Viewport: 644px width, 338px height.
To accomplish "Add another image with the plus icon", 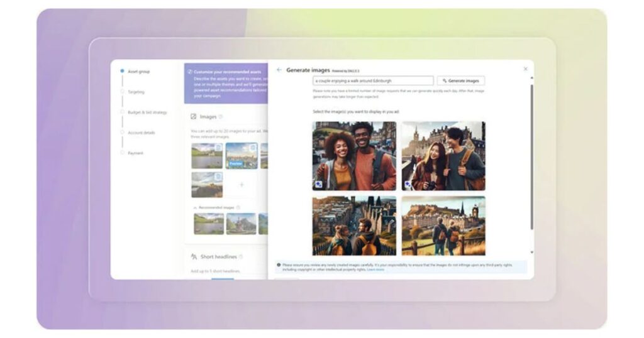I will (x=241, y=185).
